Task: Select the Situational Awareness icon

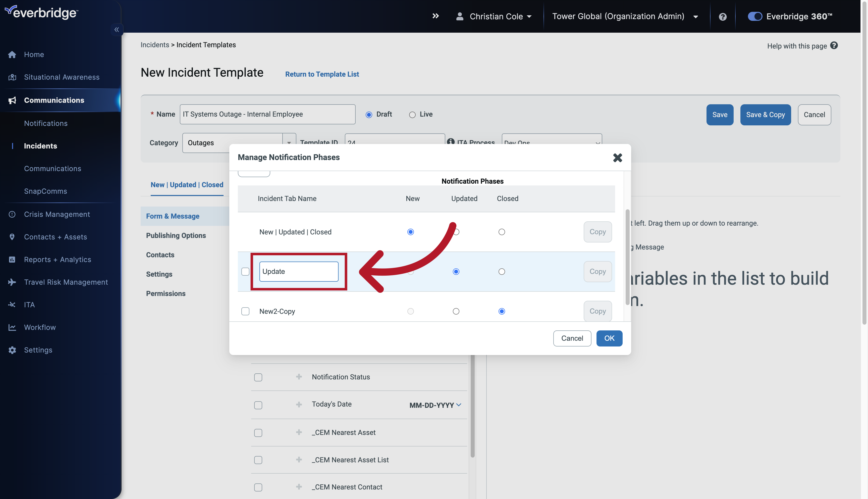Action: tap(12, 77)
